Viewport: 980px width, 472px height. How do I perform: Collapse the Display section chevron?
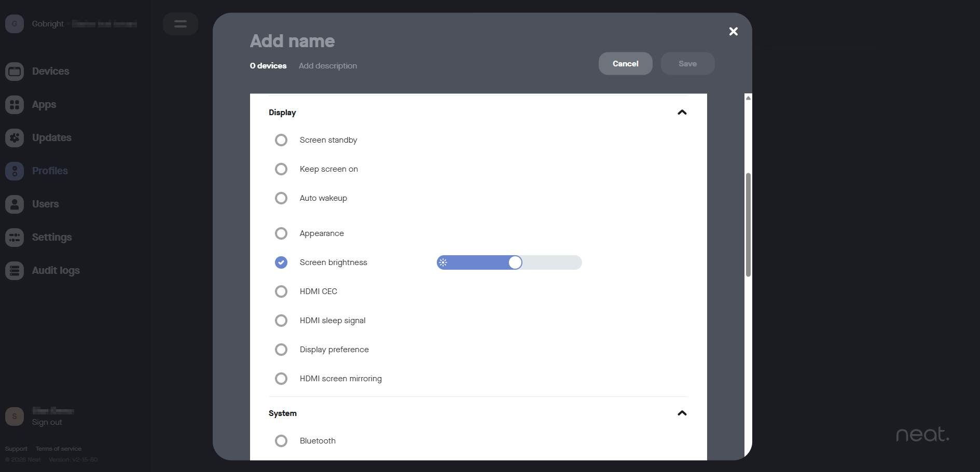click(682, 113)
